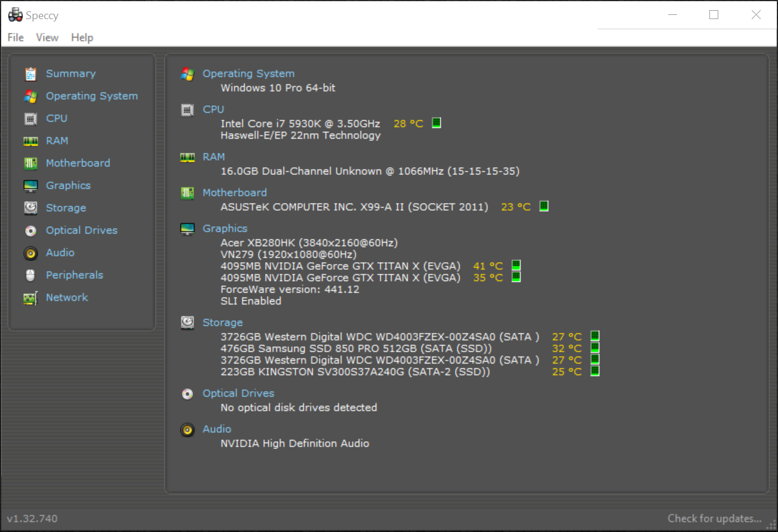
Task: Click the speaker icon beside the Audio heading
Action: [187, 429]
